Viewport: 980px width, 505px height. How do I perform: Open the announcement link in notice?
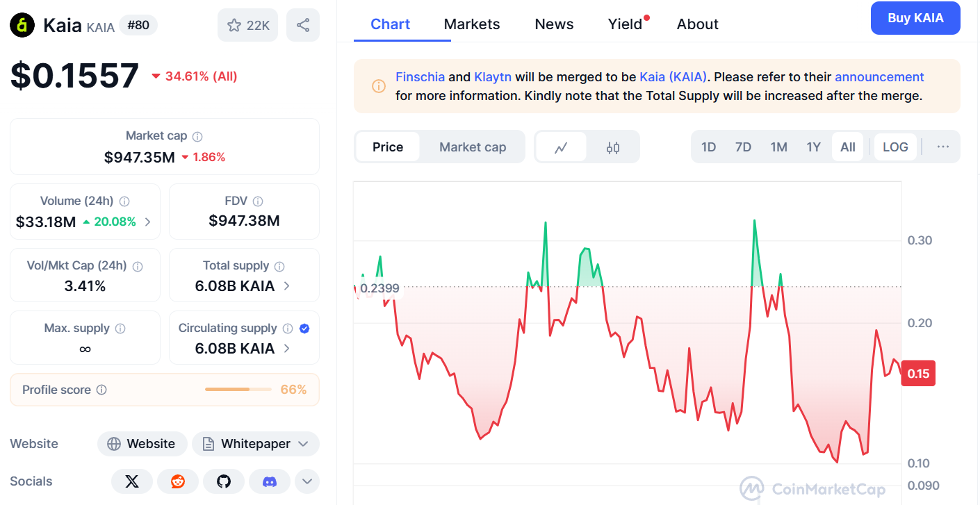click(x=879, y=77)
